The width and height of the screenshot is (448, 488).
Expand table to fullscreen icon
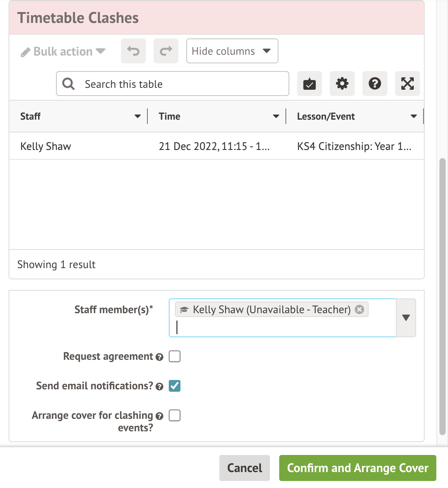click(408, 84)
